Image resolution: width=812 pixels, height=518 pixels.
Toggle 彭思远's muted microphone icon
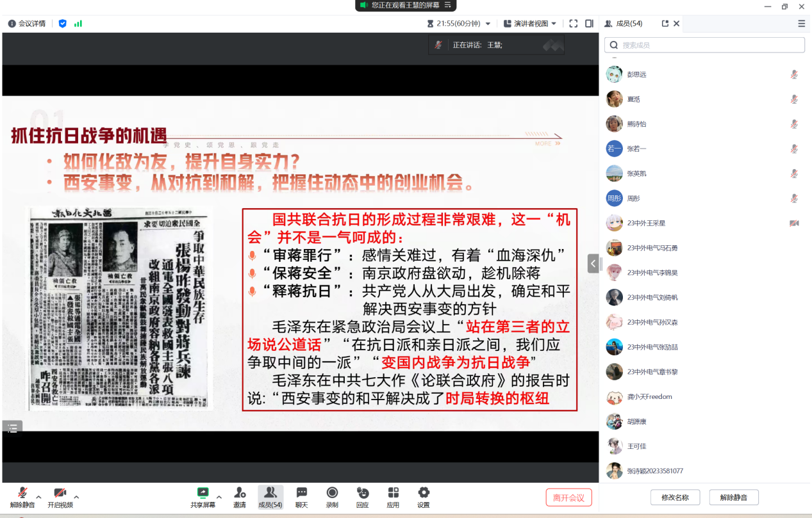coord(794,74)
